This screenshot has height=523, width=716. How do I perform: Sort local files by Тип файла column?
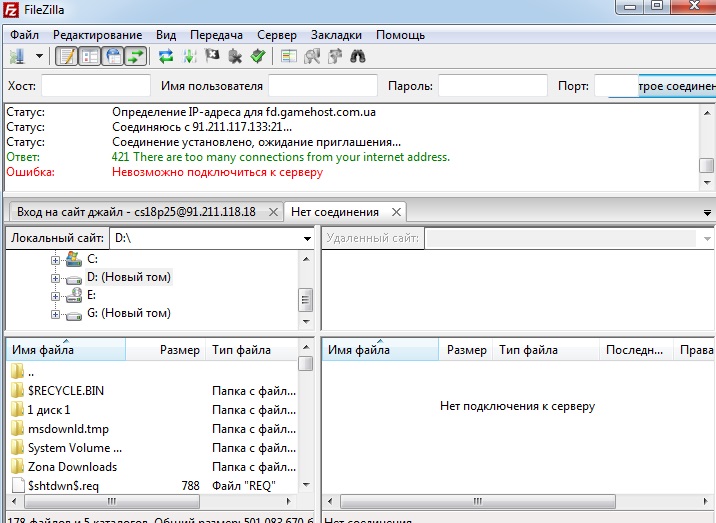[x=252, y=350]
